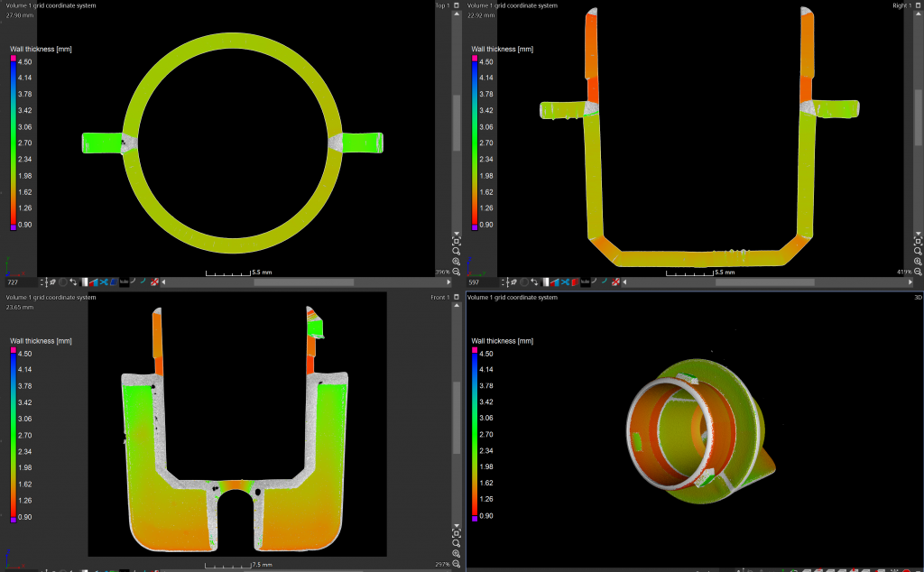The width and height of the screenshot is (924, 572).
Task: Click magnifier zoom tool in Front view
Action: click(x=456, y=544)
